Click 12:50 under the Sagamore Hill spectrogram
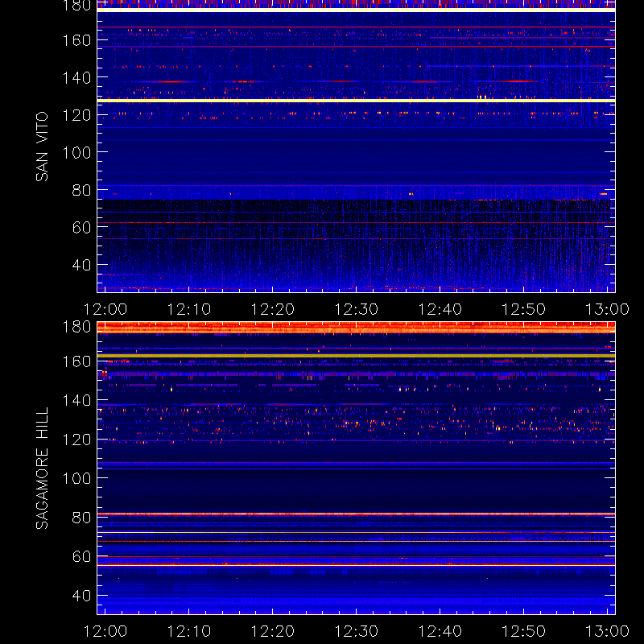Screen dimensions: 644x644 click(x=524, y=631)
